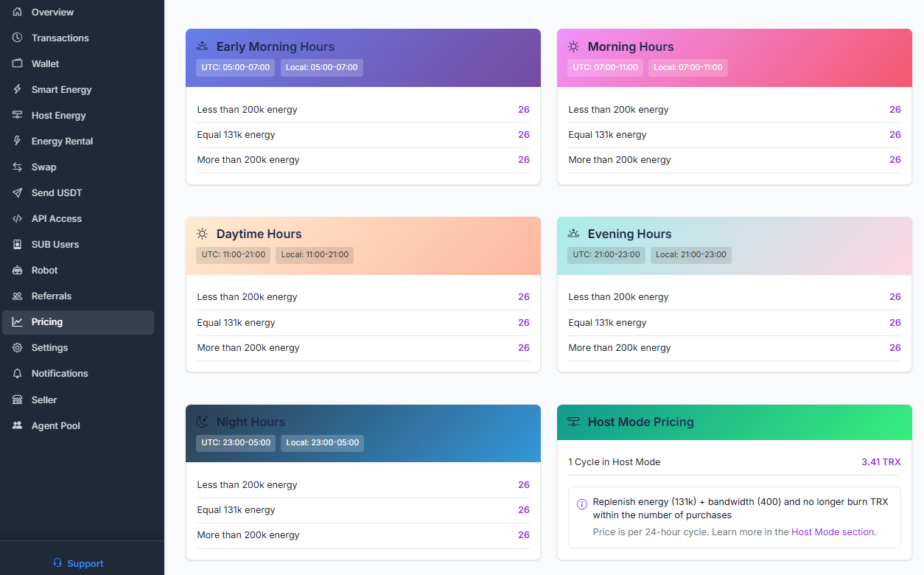Viewport: 924px width, 575px height.
Task: Go to Energy Rental page
Action: click(62, 141)
